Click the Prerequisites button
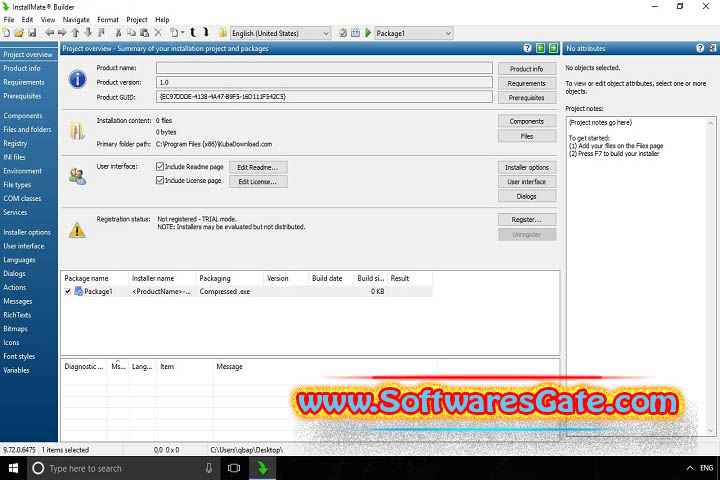Screen dimensions: 720x480 (x=527, y=97)
